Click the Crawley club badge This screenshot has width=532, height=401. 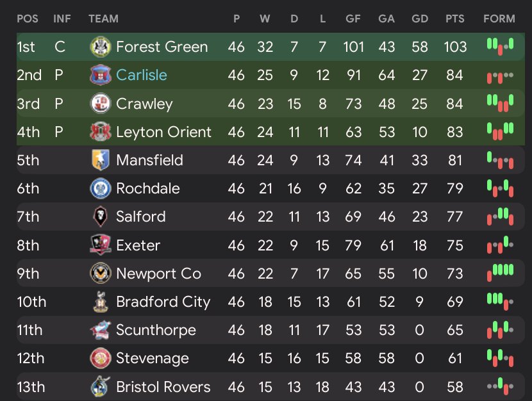pos(101,104)
